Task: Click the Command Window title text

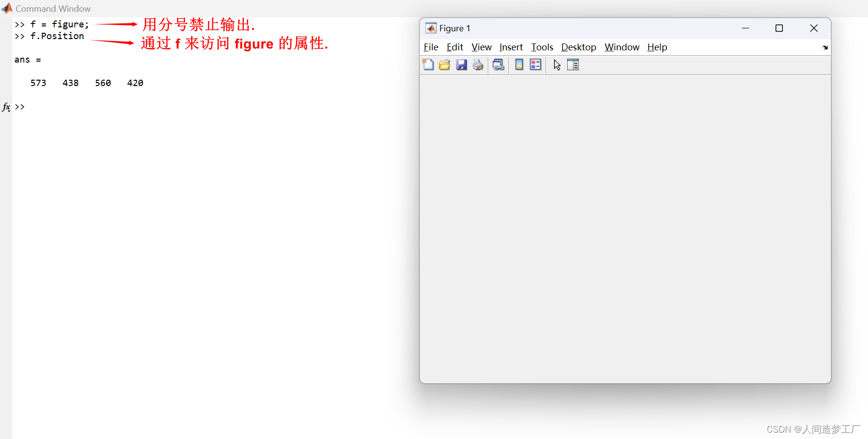Action: pyautogui.click(x=53, y=9)
